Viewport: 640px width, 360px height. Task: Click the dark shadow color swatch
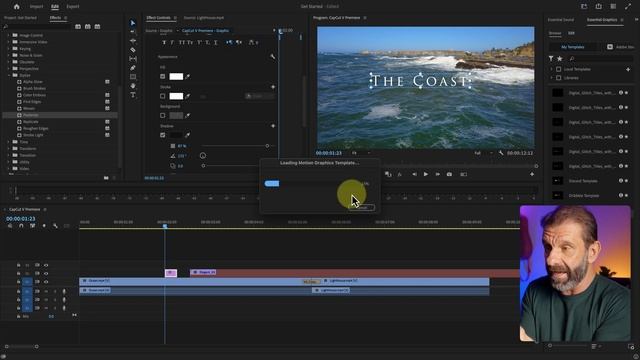tap(176, 135)
